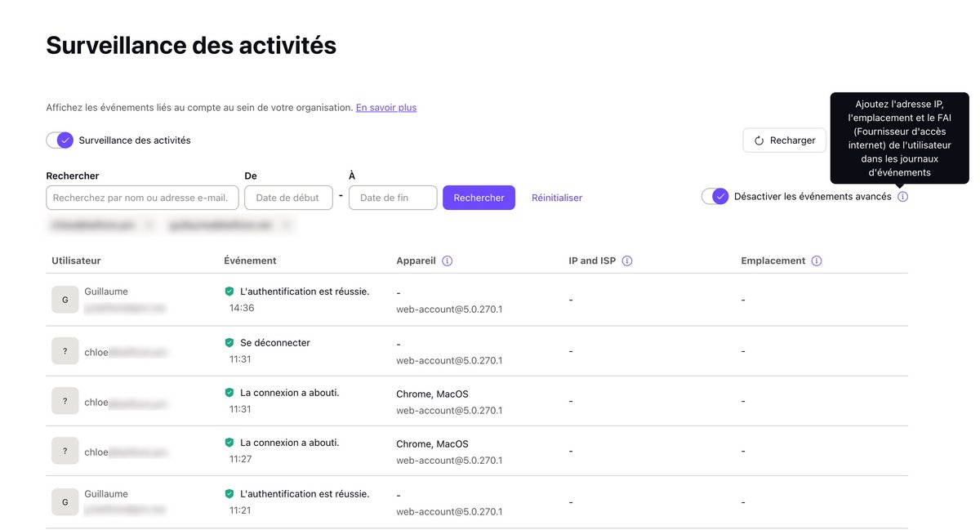This screenshot has width=980, height=530.
Task: Click the Appareil column header text
Action: [x=416, y=261]
